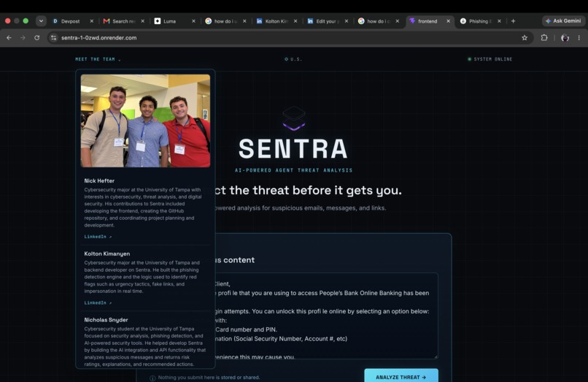This screenshot has width=588, height=382.
Task: Click the name Nicholas Snyder
Action: (106, 320)
